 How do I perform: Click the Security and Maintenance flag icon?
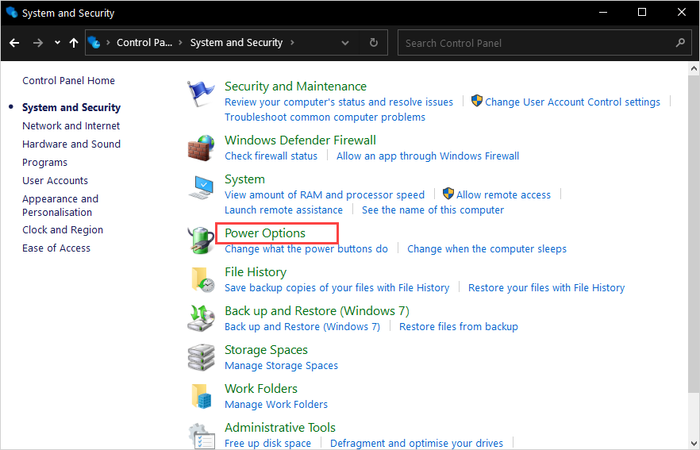click(200, 94)
